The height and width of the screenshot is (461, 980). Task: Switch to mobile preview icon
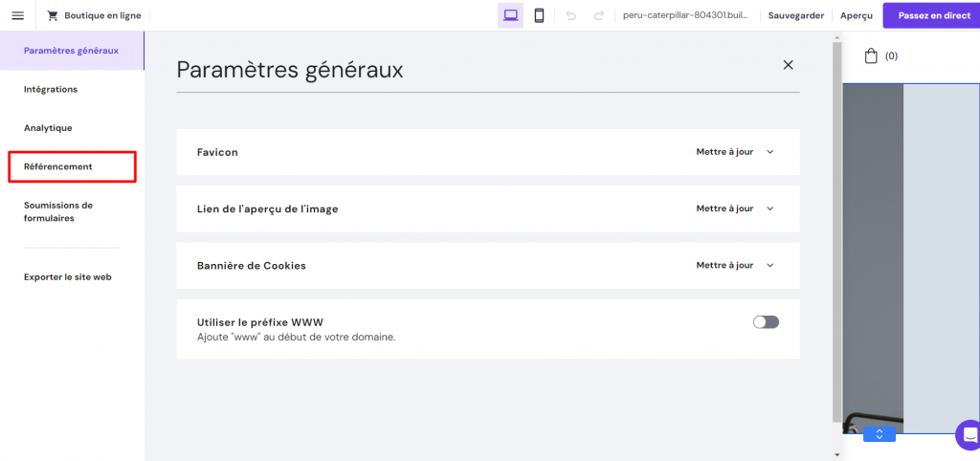coord(540,15)
